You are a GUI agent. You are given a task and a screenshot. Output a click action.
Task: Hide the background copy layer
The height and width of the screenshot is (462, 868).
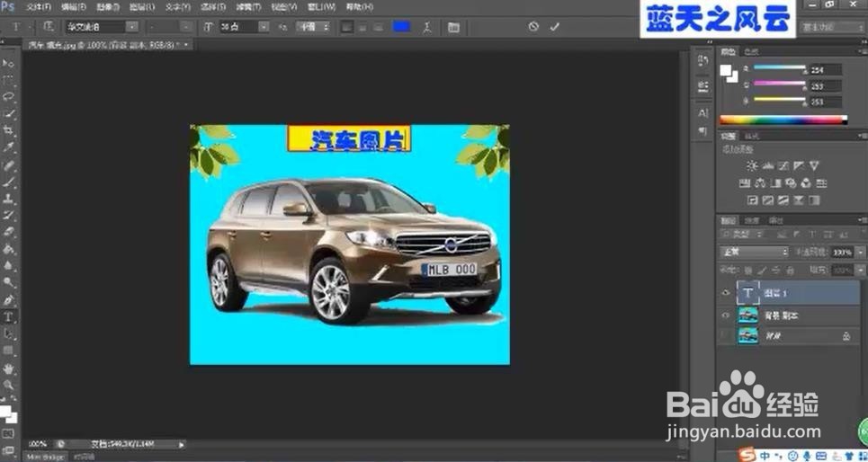[x=725, y=315]
